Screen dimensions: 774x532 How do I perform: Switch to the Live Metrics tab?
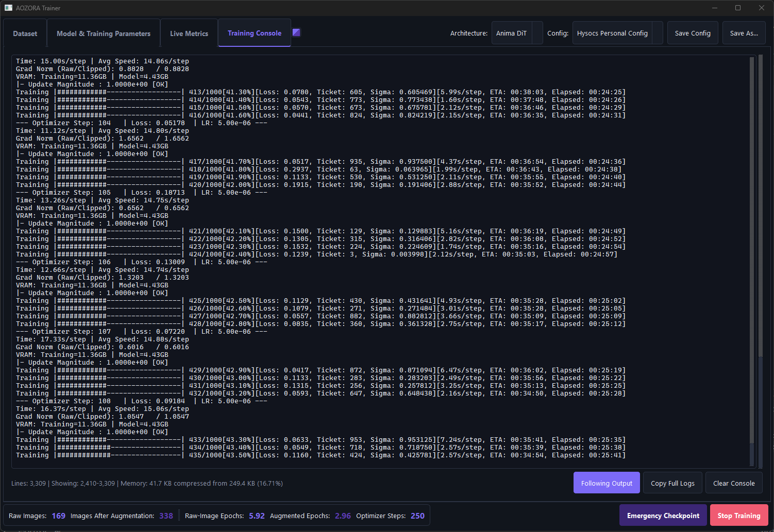[x=189, y=33]
